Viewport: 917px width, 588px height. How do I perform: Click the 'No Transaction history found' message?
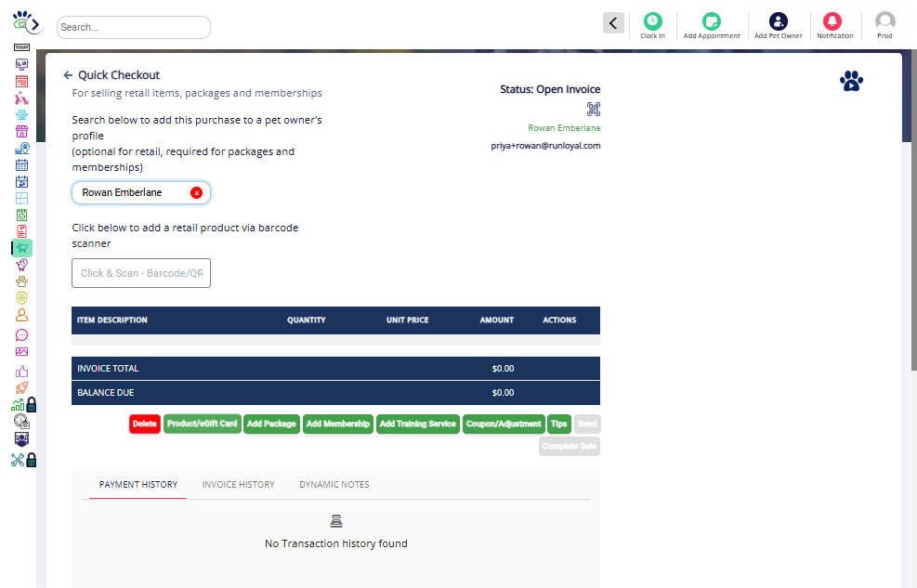[335, 543]
